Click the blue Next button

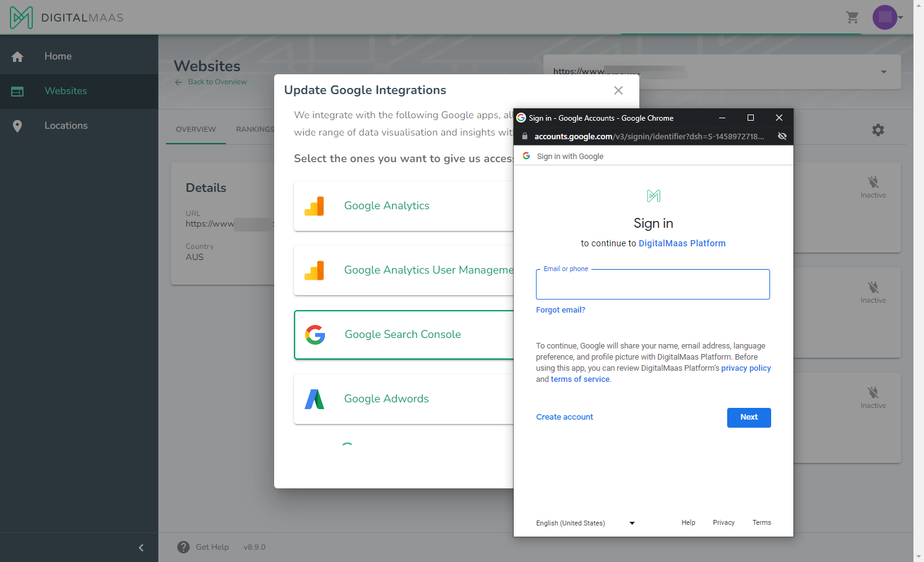pos(749,418)
